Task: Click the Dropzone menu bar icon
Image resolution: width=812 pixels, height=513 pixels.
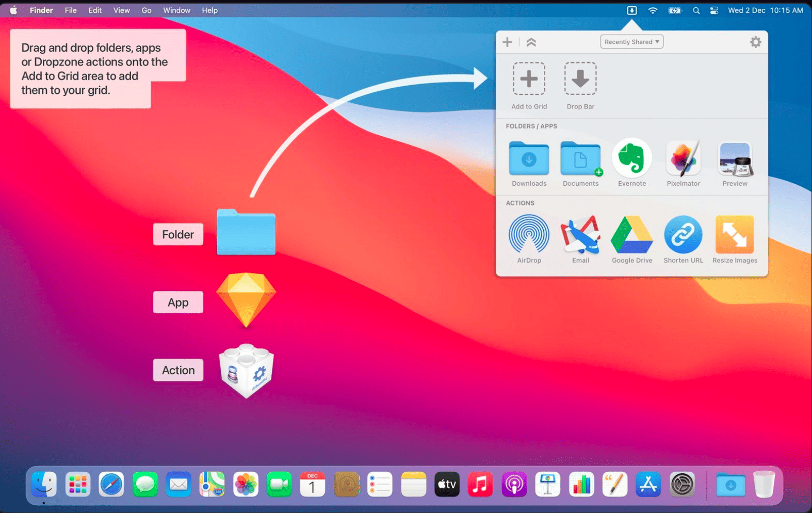Action: coord(631,10)
